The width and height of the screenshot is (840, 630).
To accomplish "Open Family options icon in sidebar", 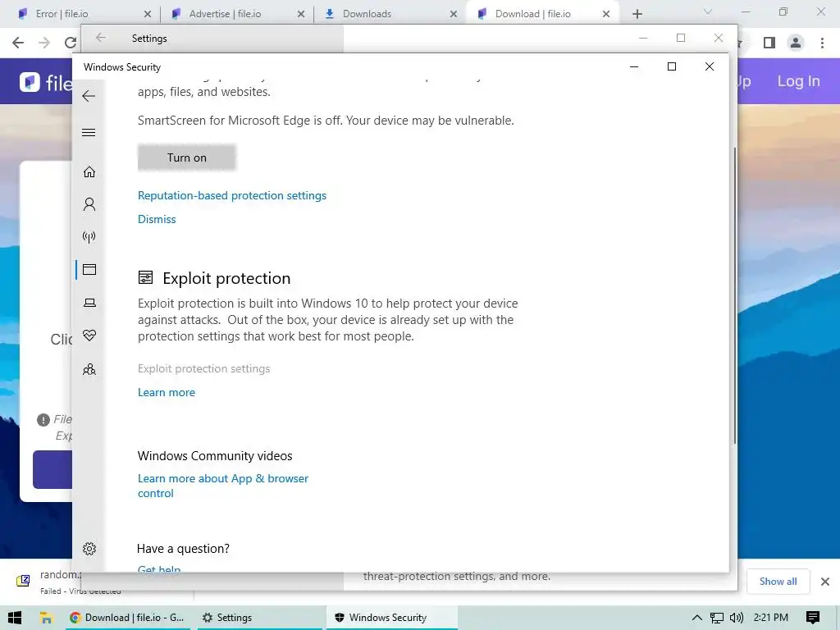I will pyautogui.click(x=89, y=369).
